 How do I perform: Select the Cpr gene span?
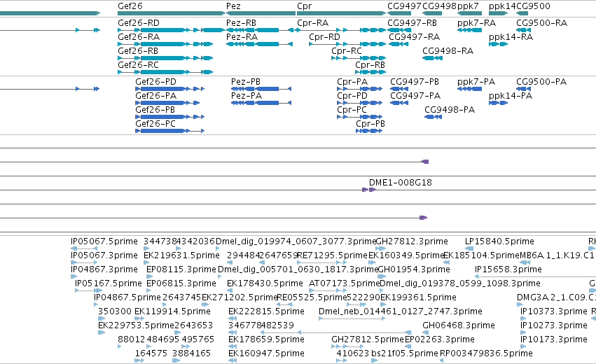pos(341,13)
